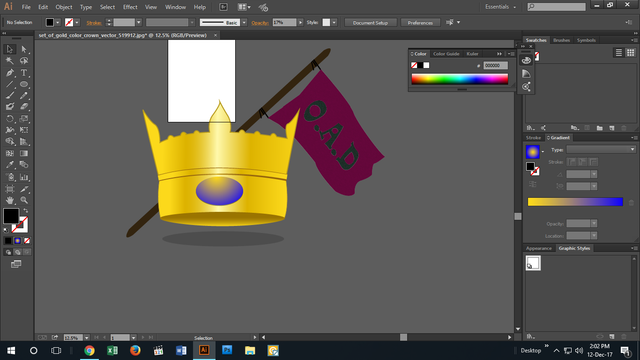
Task: Select the Width tool
Action: pyautogui.click(x=9, y=130)
